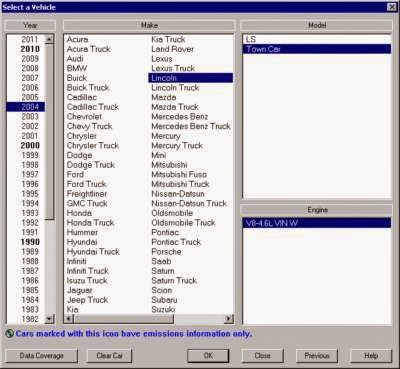
Task: Click the year list scroll-down arrow
Action: (49, 319)
